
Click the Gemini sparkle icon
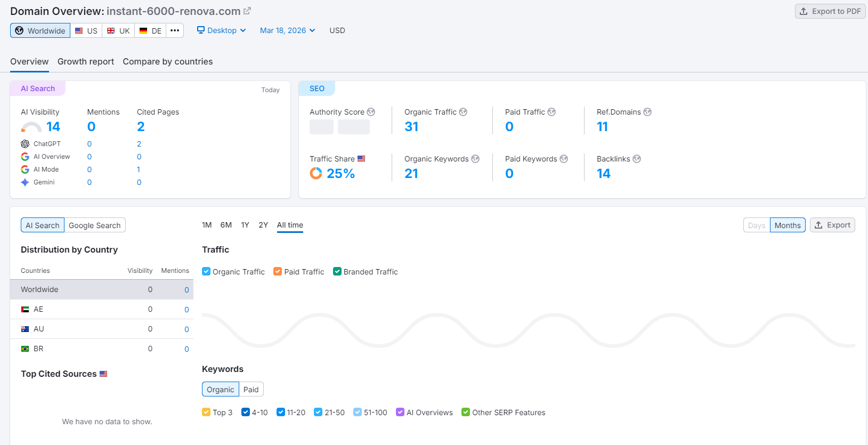tap(25, 182)
